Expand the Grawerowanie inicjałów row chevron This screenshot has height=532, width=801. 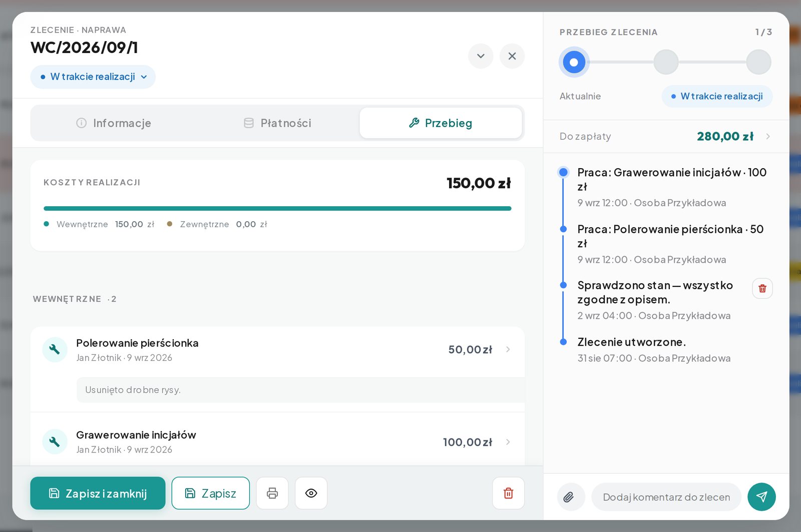click(508, 442)
